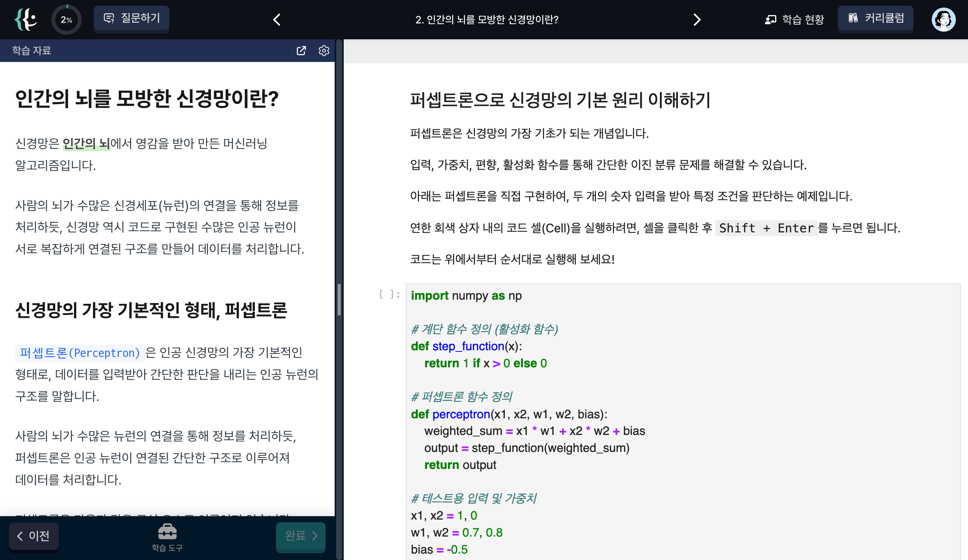The width and height of the screenshot is (968, 560).
Task: Click highlighted text 인간의 뇌
Action: [x=86, y=144]
